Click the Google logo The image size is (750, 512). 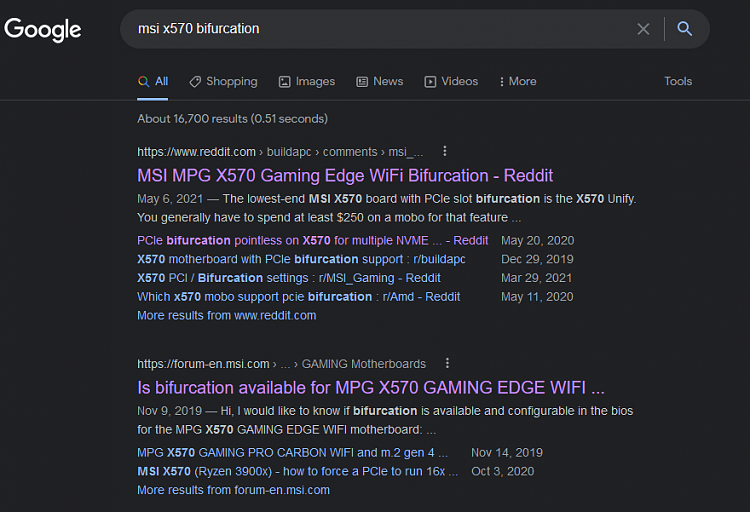43,30
